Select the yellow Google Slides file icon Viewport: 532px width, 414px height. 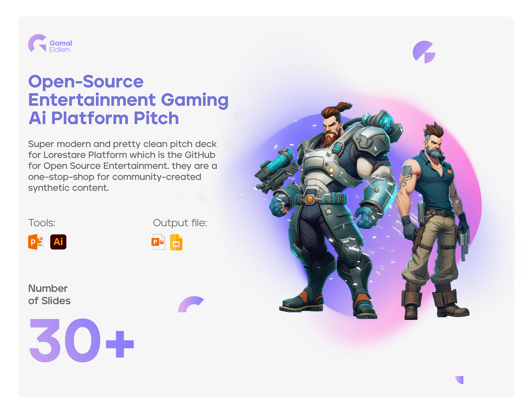coord(176,242)
